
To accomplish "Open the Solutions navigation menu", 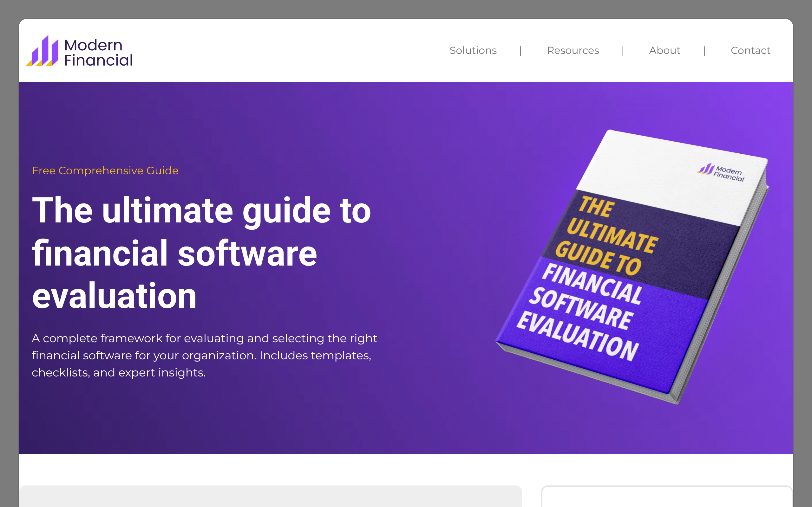I will [x=473, y=50].
